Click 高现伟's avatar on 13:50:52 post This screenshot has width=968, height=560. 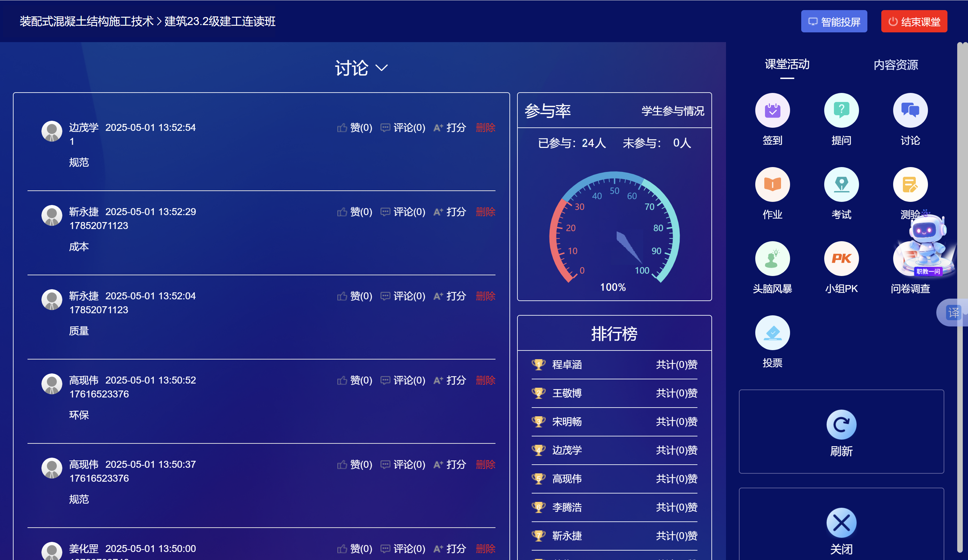(x=52, y=384)
